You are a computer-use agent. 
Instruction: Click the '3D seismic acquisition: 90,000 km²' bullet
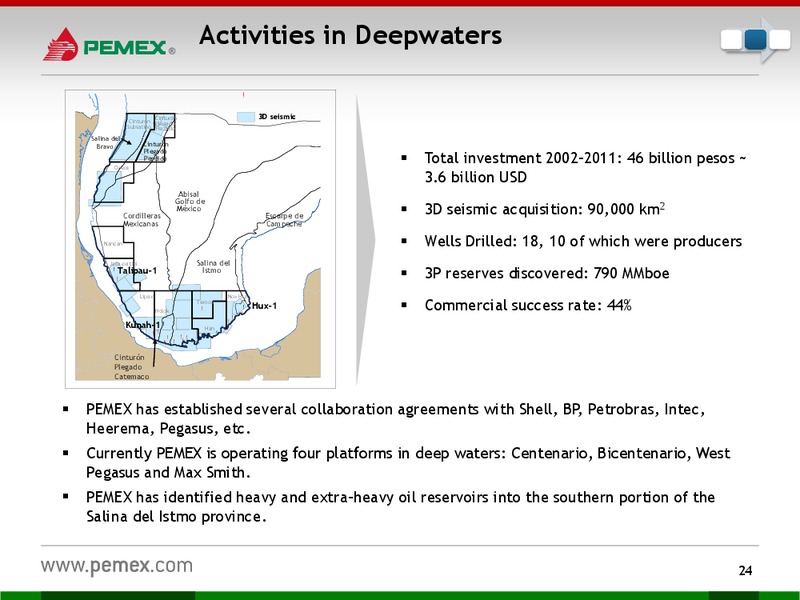tap(545, 209)
